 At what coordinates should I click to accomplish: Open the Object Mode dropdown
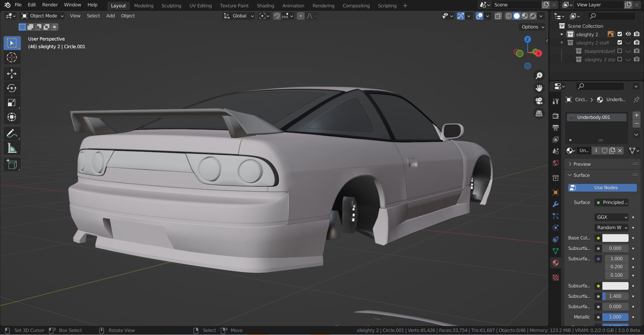43,16
